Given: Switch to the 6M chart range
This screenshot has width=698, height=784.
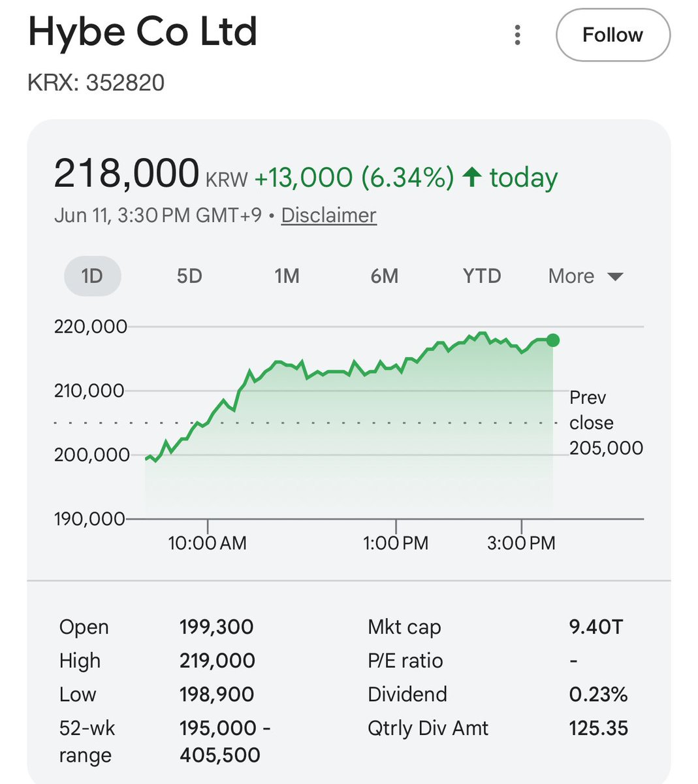Looking at the screenshot, I should point(384,276).
